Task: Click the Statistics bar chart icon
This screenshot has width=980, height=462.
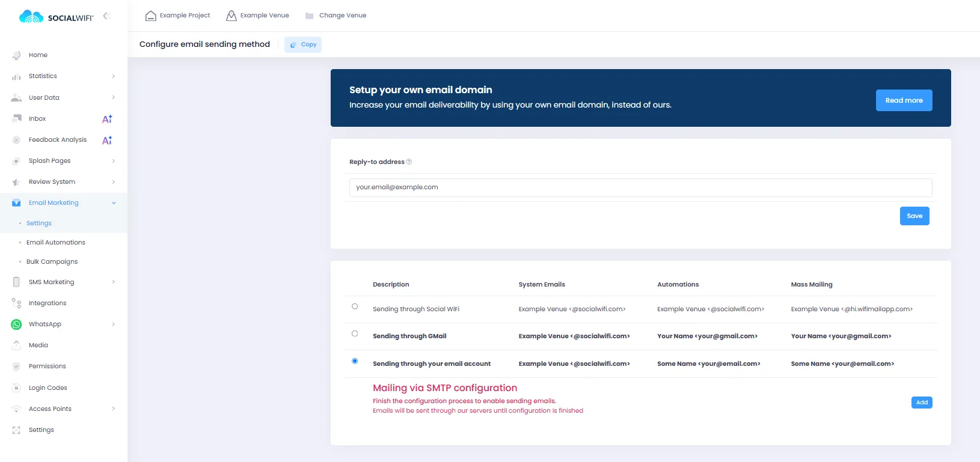Action: click(16, 76)
